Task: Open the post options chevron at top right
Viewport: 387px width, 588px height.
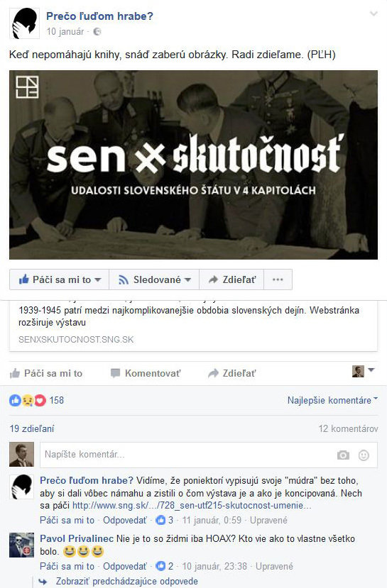Action: (x=374, y=14)
